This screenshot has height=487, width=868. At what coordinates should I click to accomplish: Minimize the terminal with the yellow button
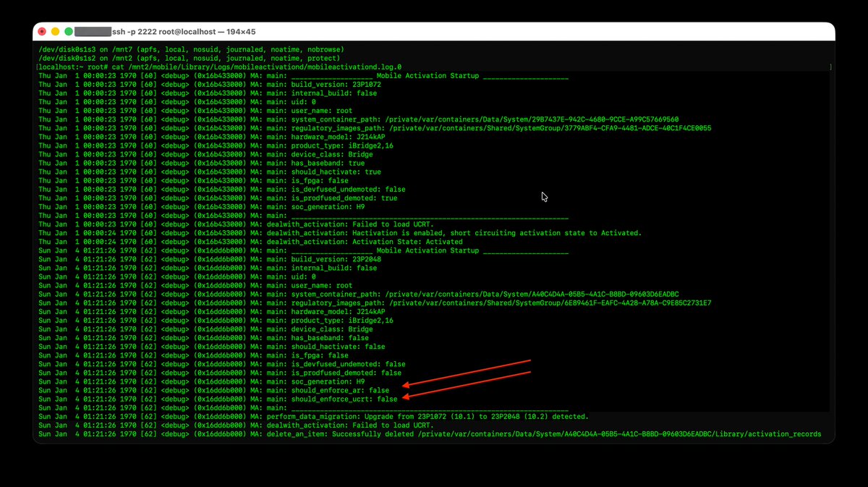pos(55,32)
